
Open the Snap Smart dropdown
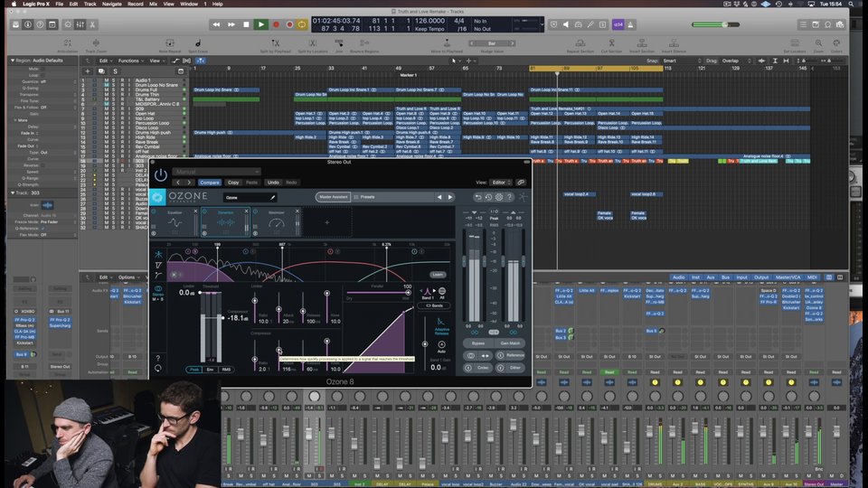point(682,61)
